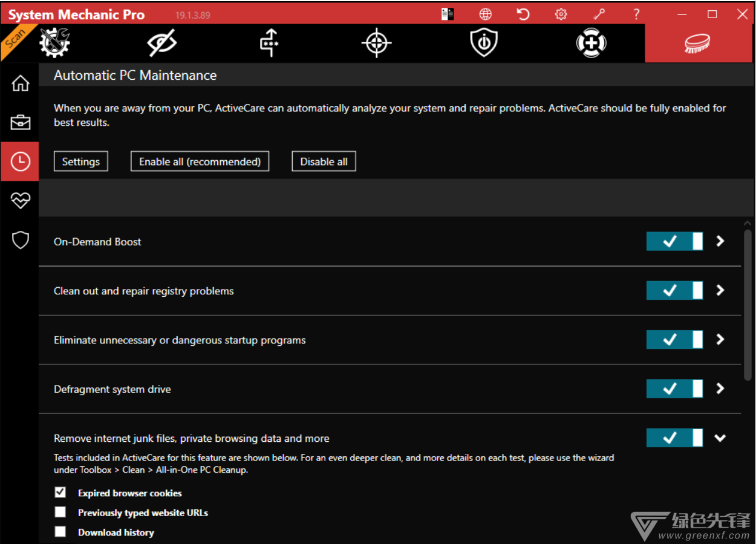Open the Scan gear-wrench toolbox icon
The image size is (756, 544).
[x=54, y=43]
